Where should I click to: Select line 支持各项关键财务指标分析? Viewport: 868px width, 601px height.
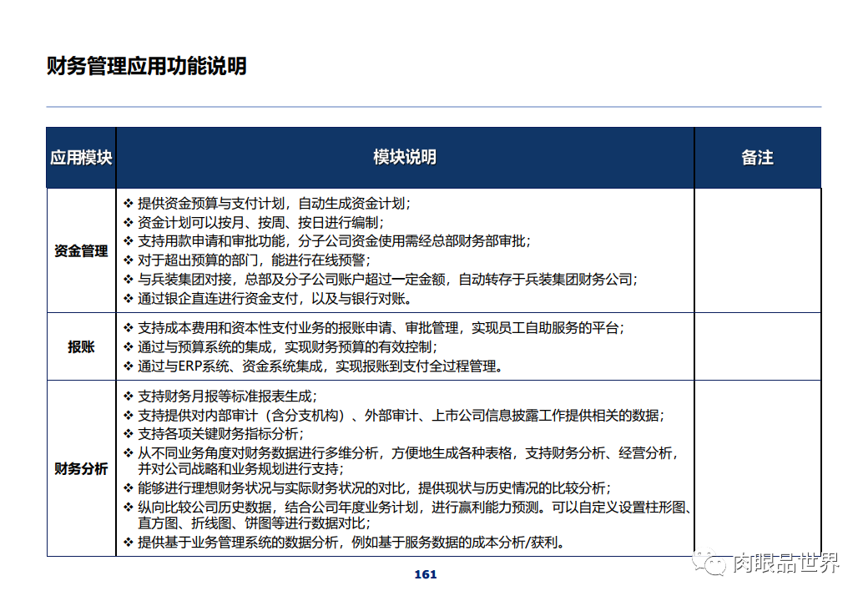[214, 434]
